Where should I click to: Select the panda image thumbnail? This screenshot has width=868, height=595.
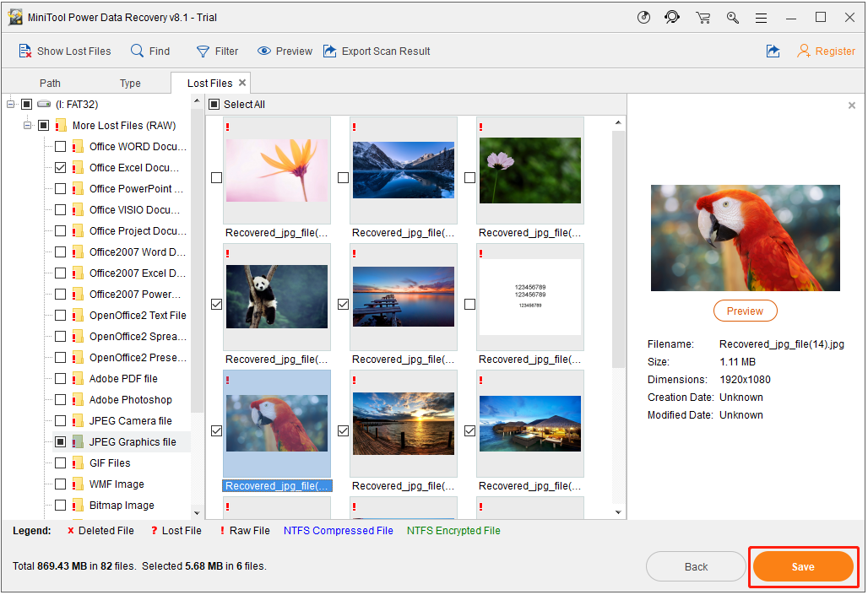276,296
